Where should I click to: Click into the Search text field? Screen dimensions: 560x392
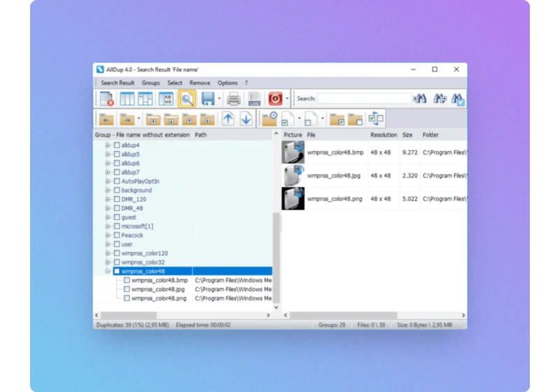(364, 99)
